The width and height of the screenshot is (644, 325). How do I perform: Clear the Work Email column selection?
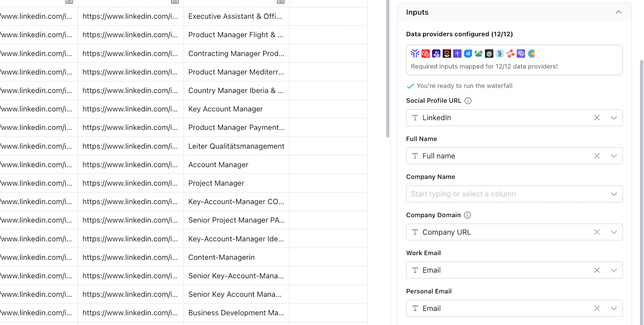(x=597, y=270)
